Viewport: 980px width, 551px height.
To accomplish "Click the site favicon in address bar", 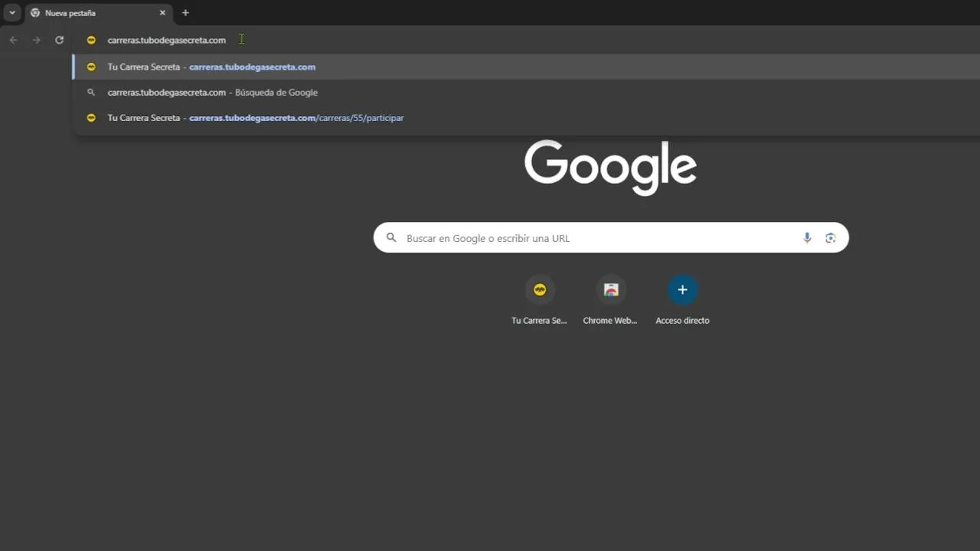I will [x=91, y=40].
